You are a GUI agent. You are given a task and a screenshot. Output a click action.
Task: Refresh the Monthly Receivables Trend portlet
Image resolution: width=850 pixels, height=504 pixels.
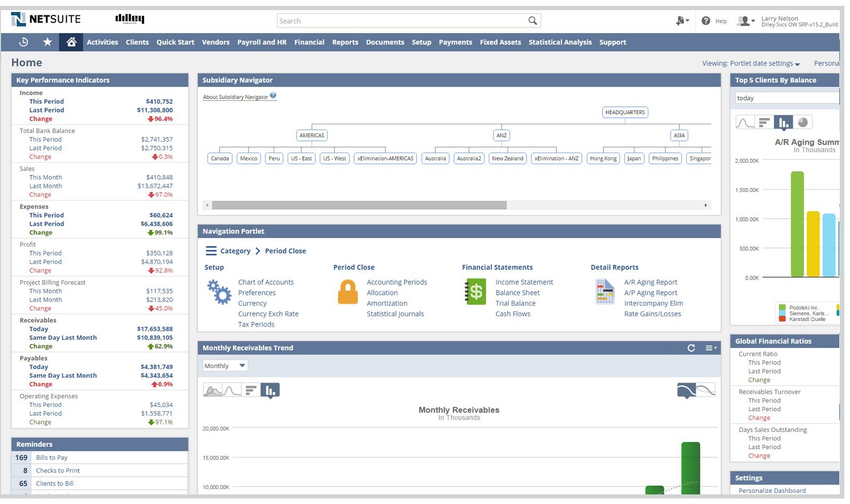[x=692, y=348]
